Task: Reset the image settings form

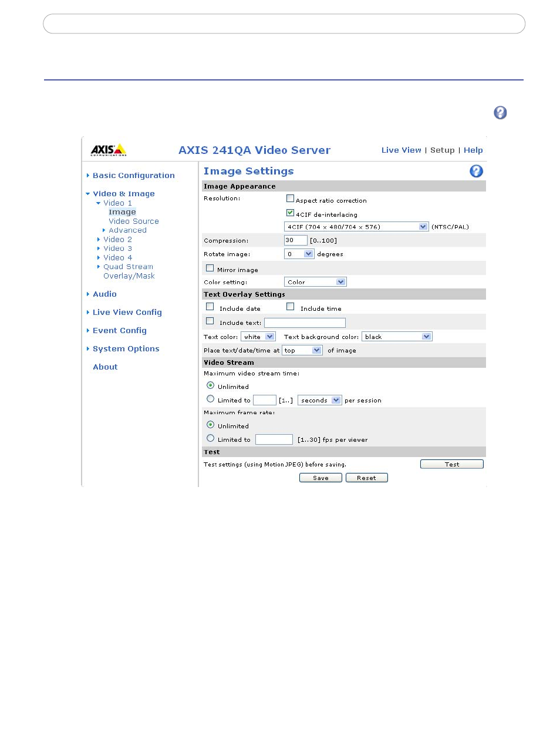Action: (366, 478)
